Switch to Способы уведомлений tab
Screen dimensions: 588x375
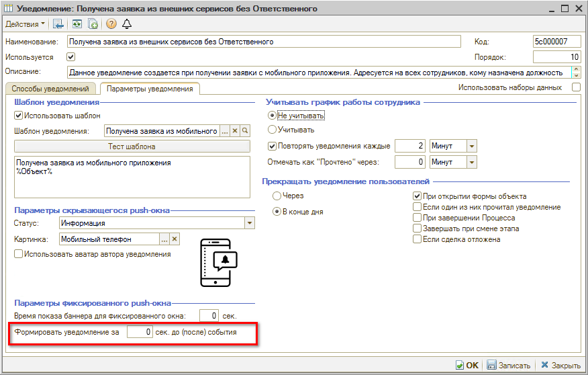[x=50, y=89]
